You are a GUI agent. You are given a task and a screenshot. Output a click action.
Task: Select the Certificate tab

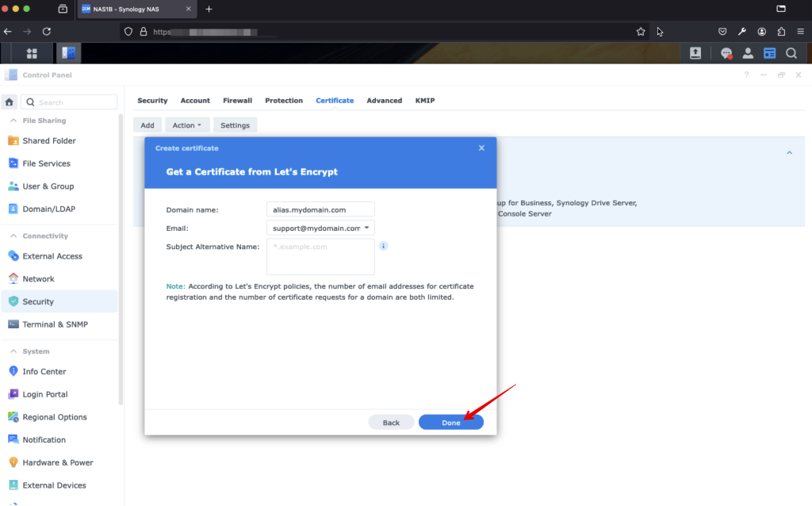pos(335,101)
